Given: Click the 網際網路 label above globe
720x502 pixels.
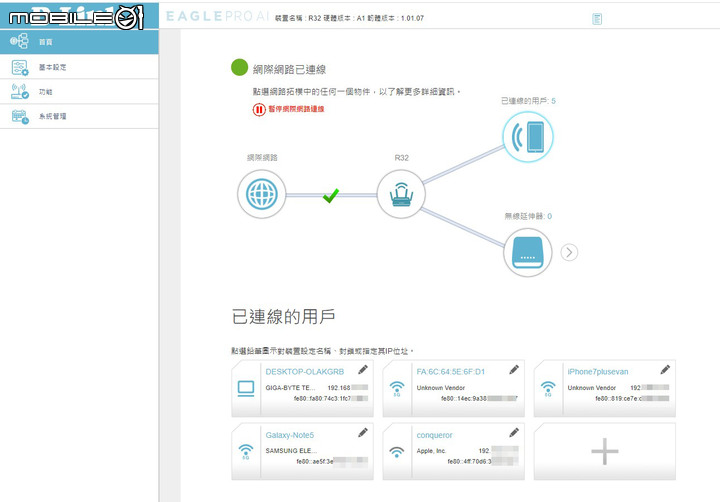Looking at the screenshot, I should point(262,158).
